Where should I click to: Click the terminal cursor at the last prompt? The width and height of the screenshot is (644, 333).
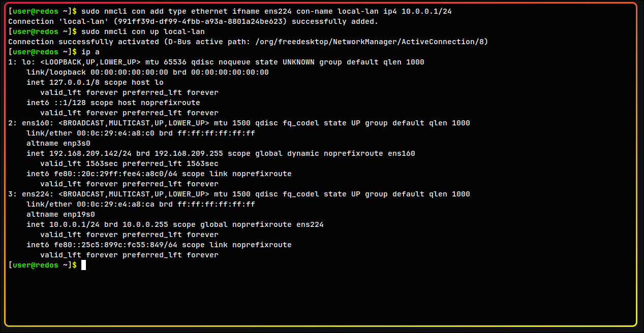coord(83,265)
